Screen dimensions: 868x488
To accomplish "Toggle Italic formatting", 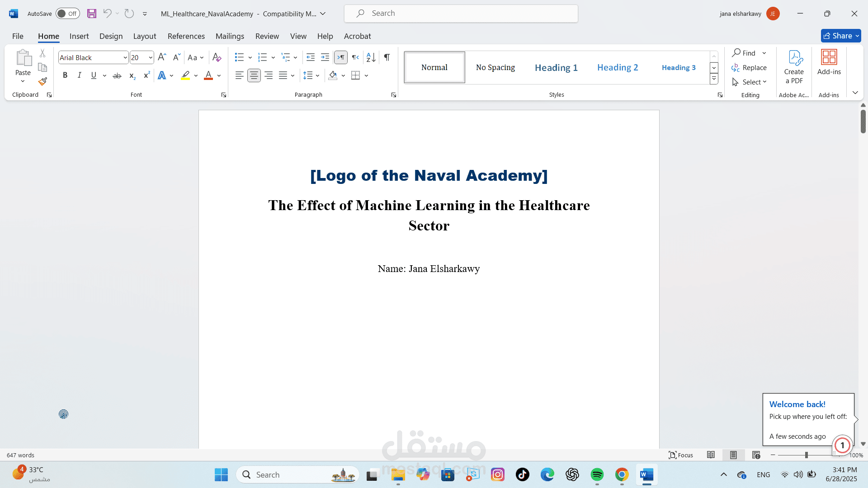I will (x=80, y=75).
